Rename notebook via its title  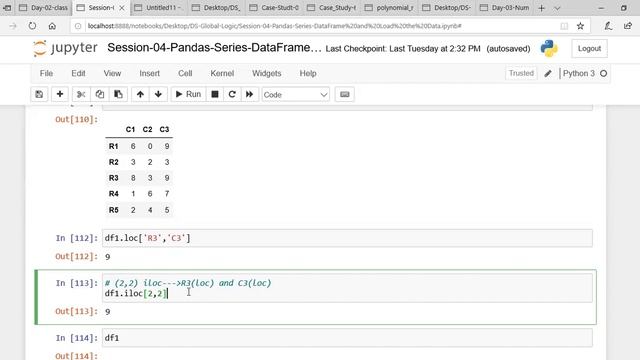[x=214, y=48]
